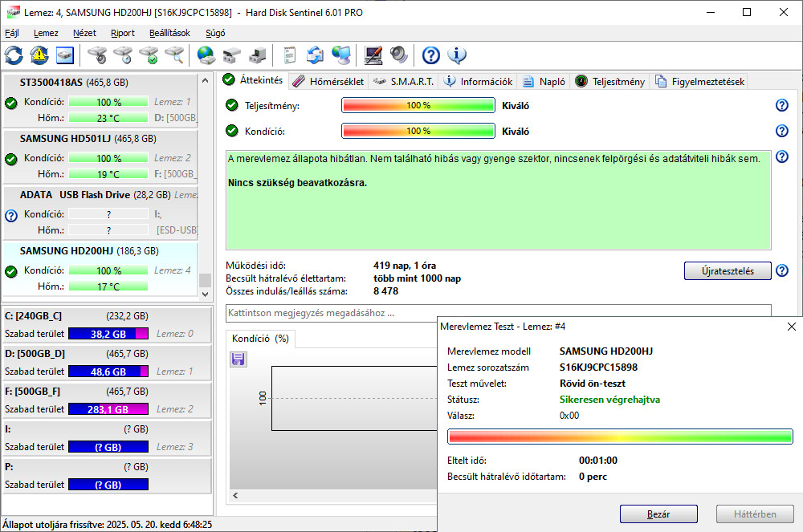Click the monitor with brush configuration icon

pyautogui.click(x=373, y=55)
